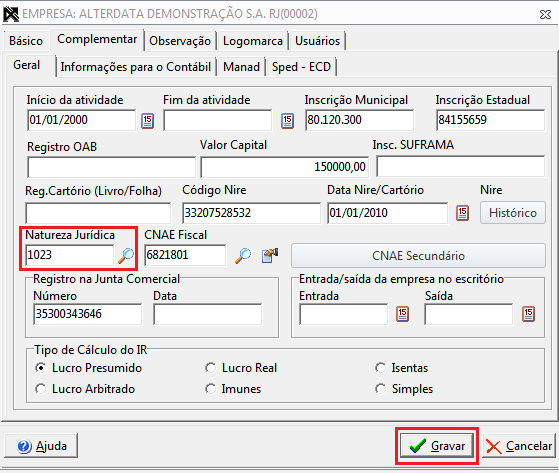Open Informações para o Contábil tab
This screenshot has width=559, height=473.
135,67
